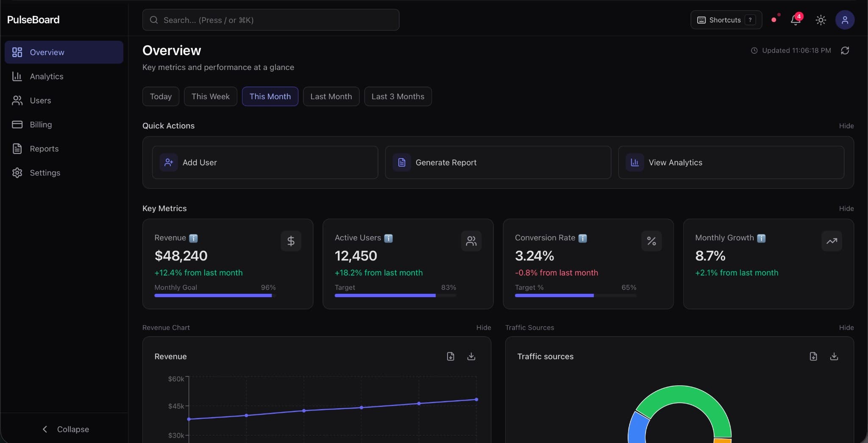This screenshot has width=868, height=443.
Task: Collapse the left sidebar
Action: (65, 429)
